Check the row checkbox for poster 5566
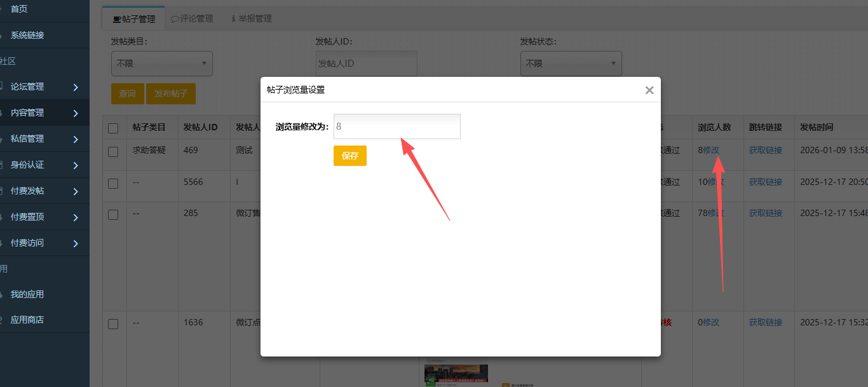 113,184
